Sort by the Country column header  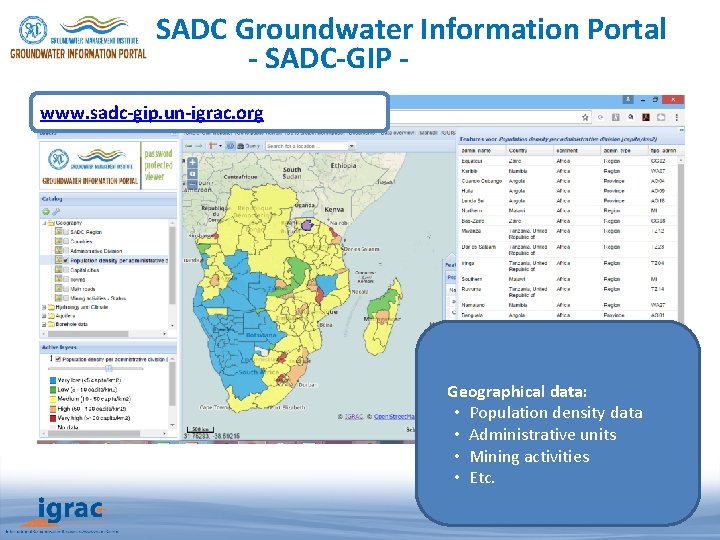point(529,151)
